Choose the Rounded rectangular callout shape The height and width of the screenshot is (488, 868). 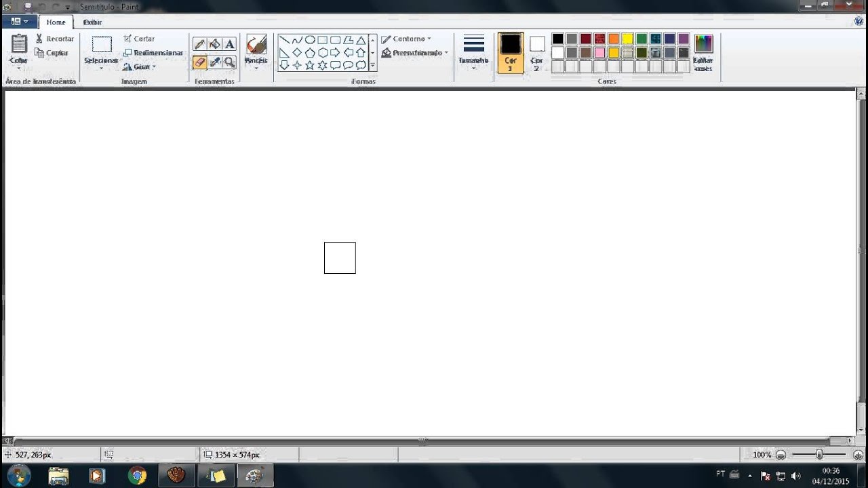336,66
